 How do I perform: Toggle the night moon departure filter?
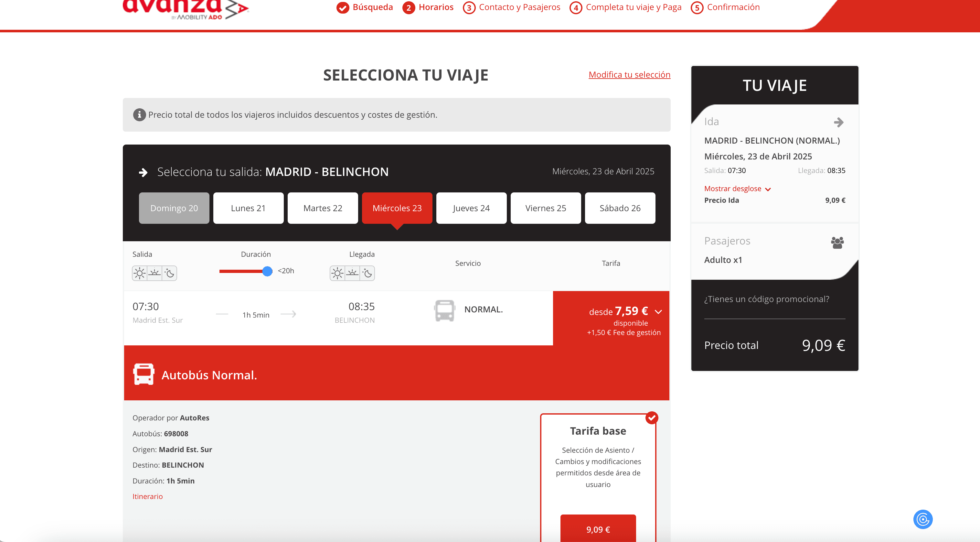(x=170, y=273)
